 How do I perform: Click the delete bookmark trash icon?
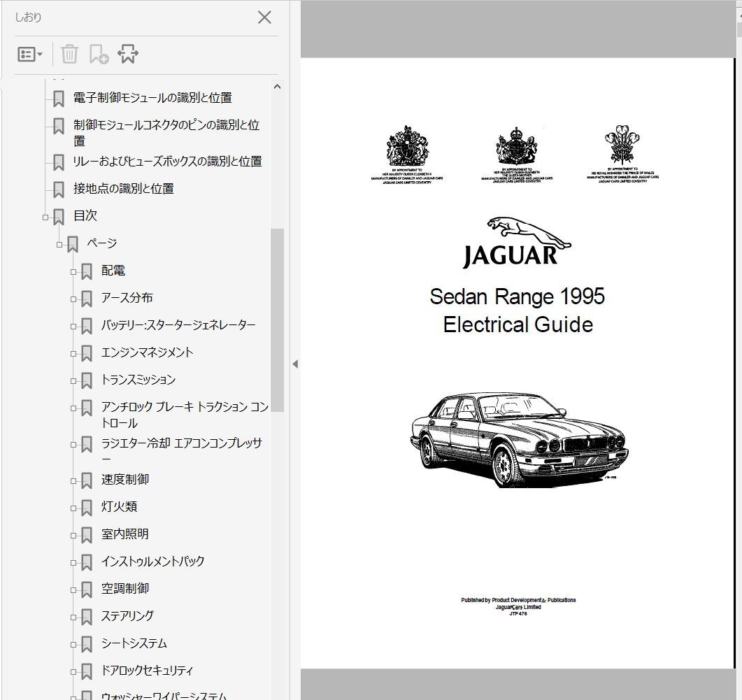[69, 55]
